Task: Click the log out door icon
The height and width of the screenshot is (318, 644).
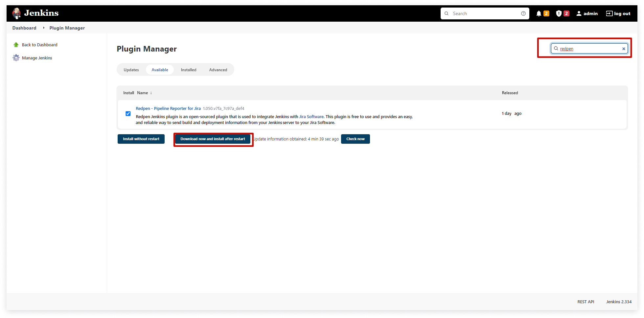Action: [x=609, y=13]
